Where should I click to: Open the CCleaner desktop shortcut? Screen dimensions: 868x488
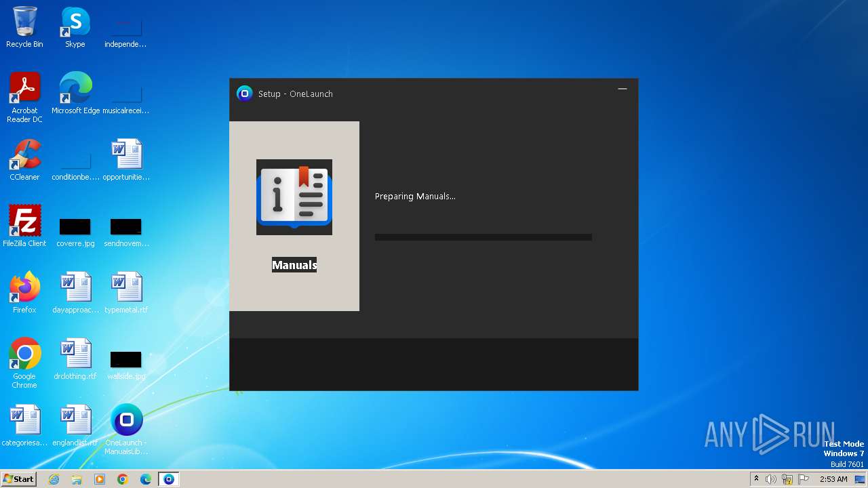(x=24, y=160)
